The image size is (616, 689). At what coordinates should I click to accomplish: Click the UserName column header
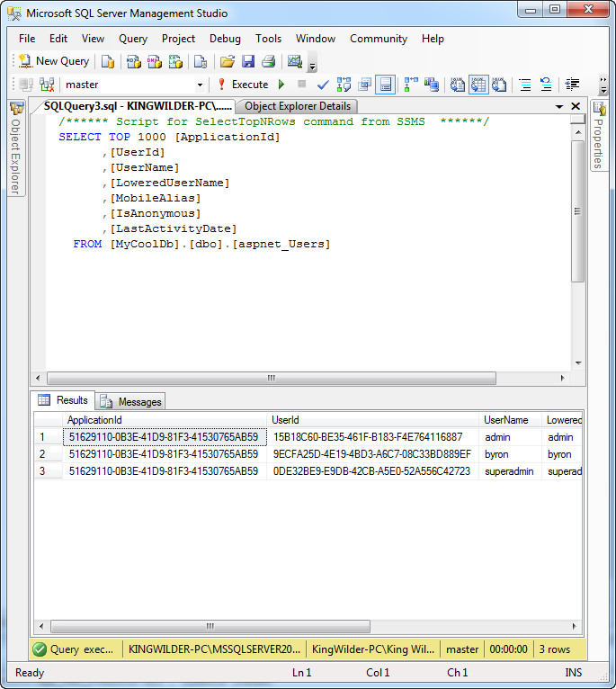click(510, 420)
